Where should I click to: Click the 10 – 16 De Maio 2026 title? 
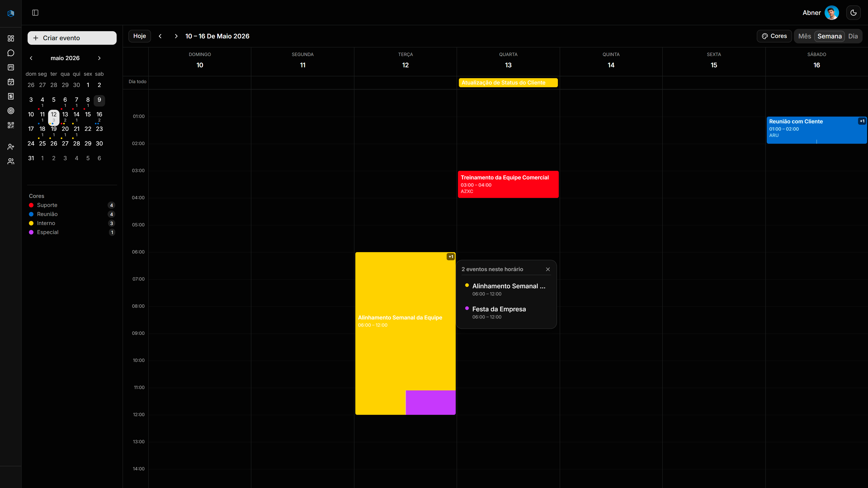217,36
